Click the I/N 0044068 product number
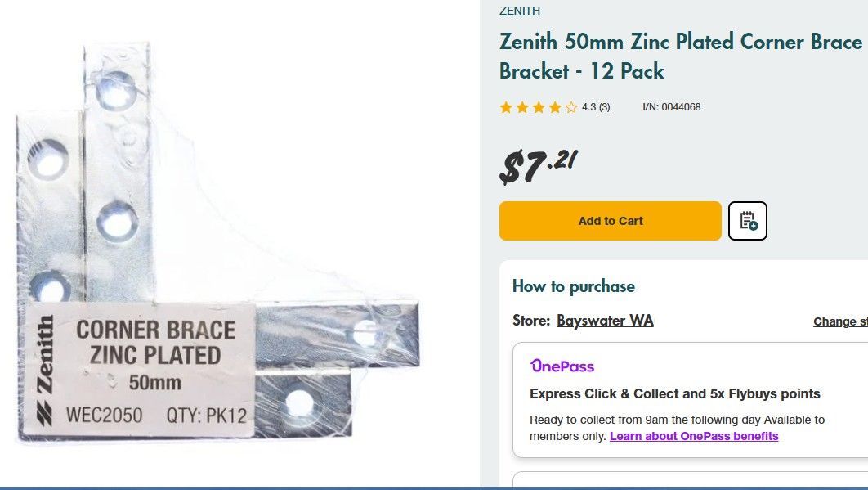Screen dimensions: 868x490 point(671,106)
